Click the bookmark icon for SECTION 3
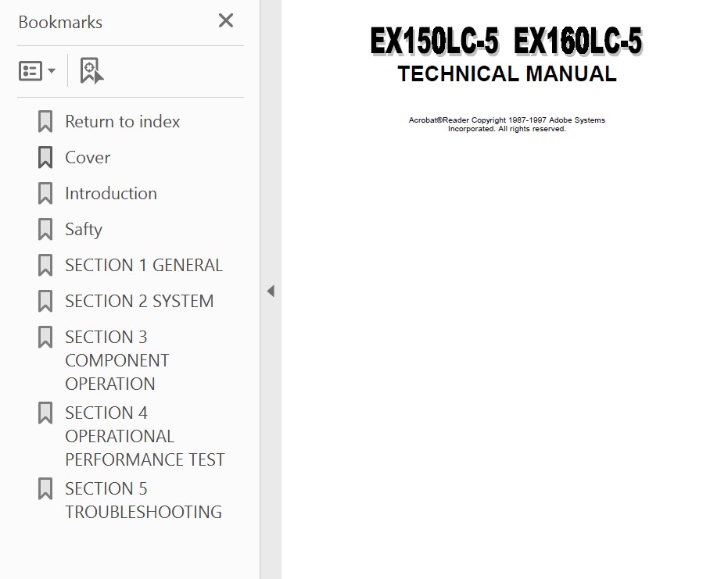Image resolution: width=728 pixels, height=579 pixels. [45, 338]
